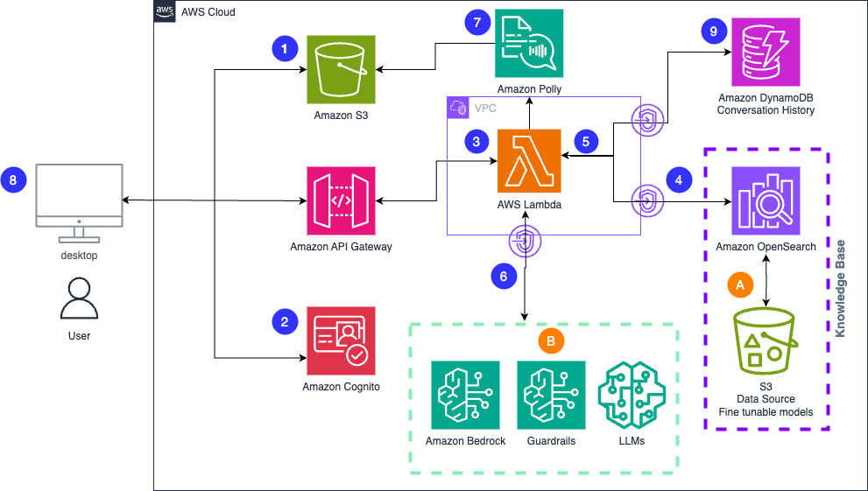Click the Amazon Cognito icon

341,340
